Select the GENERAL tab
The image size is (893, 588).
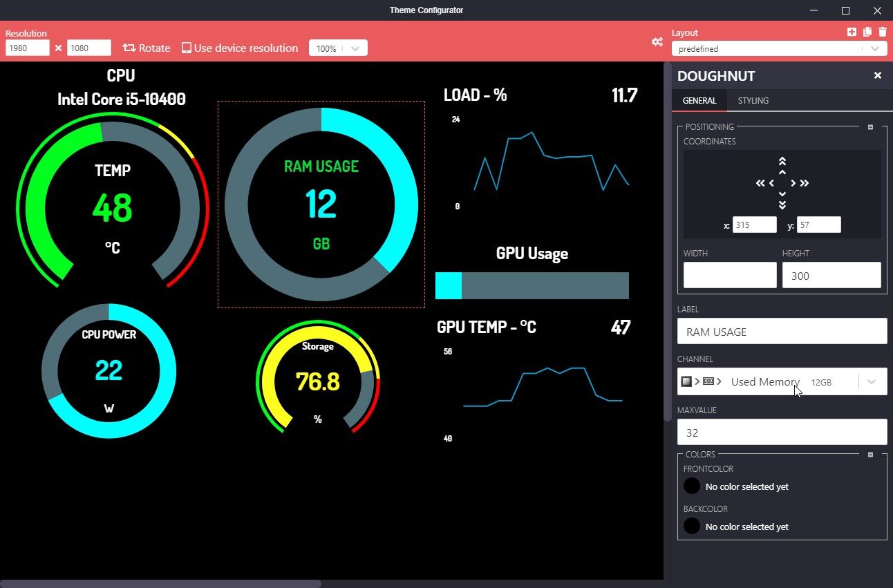click(699, 101)
